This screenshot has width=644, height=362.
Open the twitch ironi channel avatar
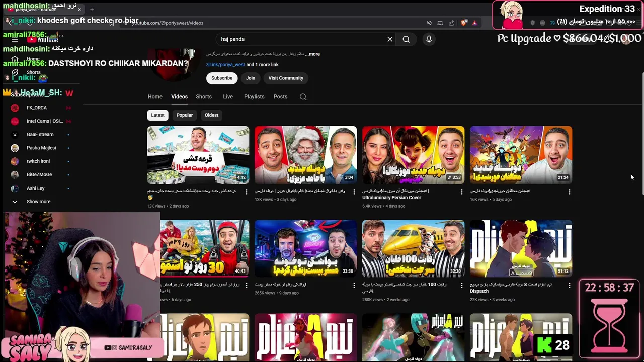[x=15, y=161]
